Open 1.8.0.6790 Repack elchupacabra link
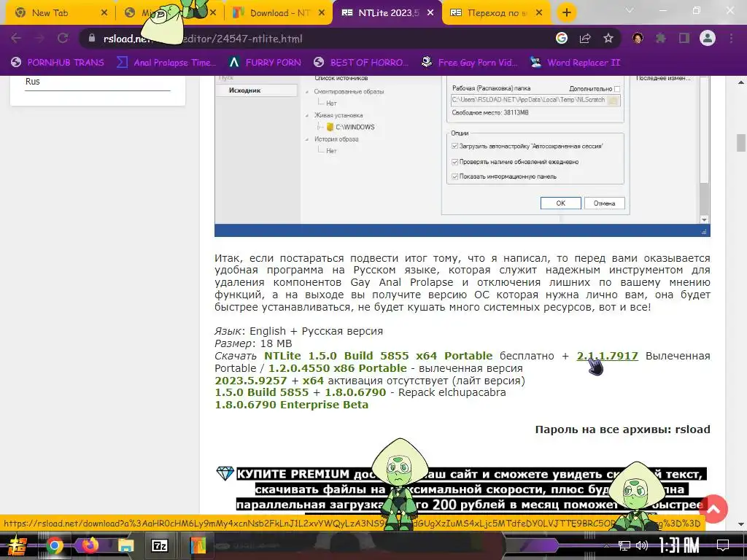Screen dimensions: 747x560 [x=355, y=392]
